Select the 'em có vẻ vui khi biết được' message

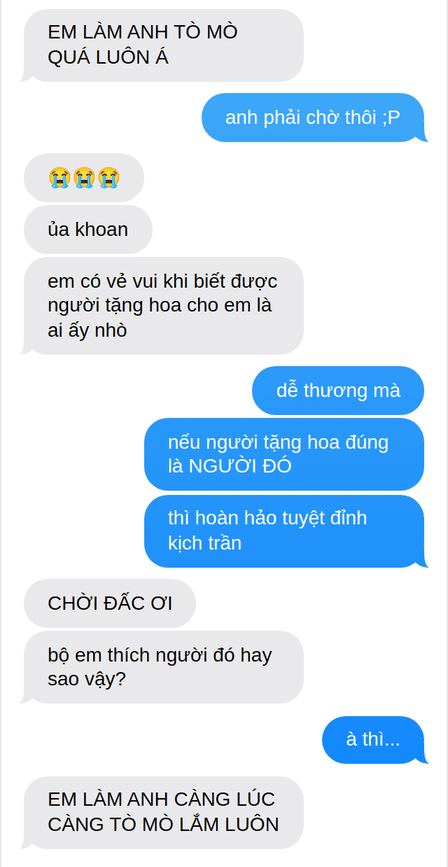(163, 306)
